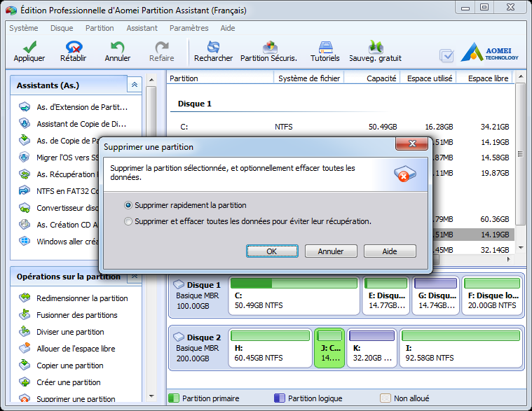Image resolution: width=532 pixels, height=411 pixels.
Task: Click the checkmark icon beside AOMEI logo
Action: point(446,55)
